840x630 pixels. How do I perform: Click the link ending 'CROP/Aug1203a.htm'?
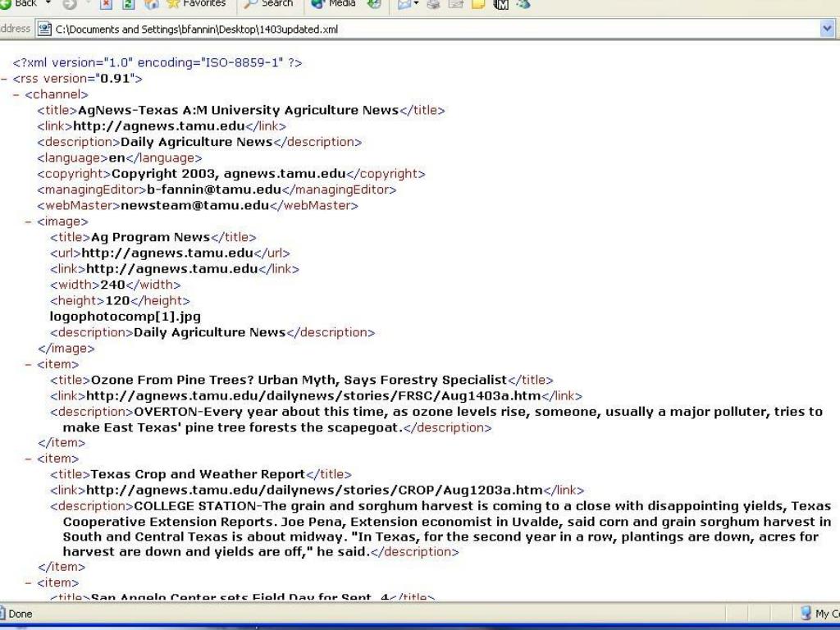tap(314, 491)
